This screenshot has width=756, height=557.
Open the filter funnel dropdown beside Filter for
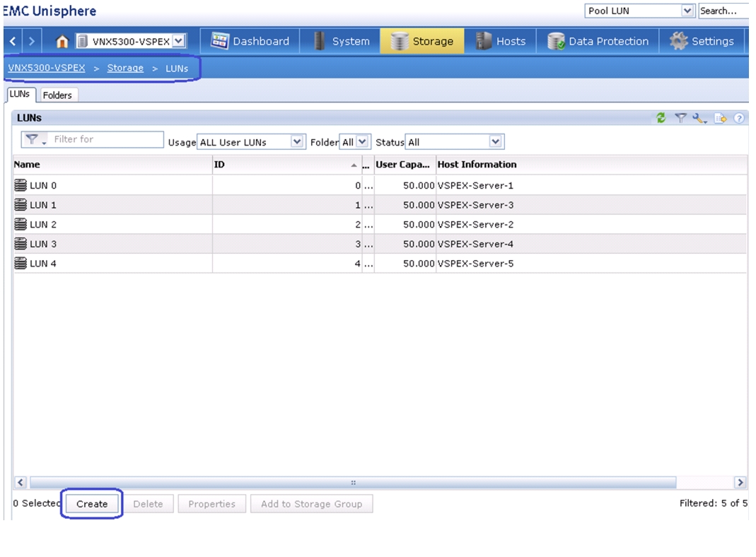coord(35,140)
